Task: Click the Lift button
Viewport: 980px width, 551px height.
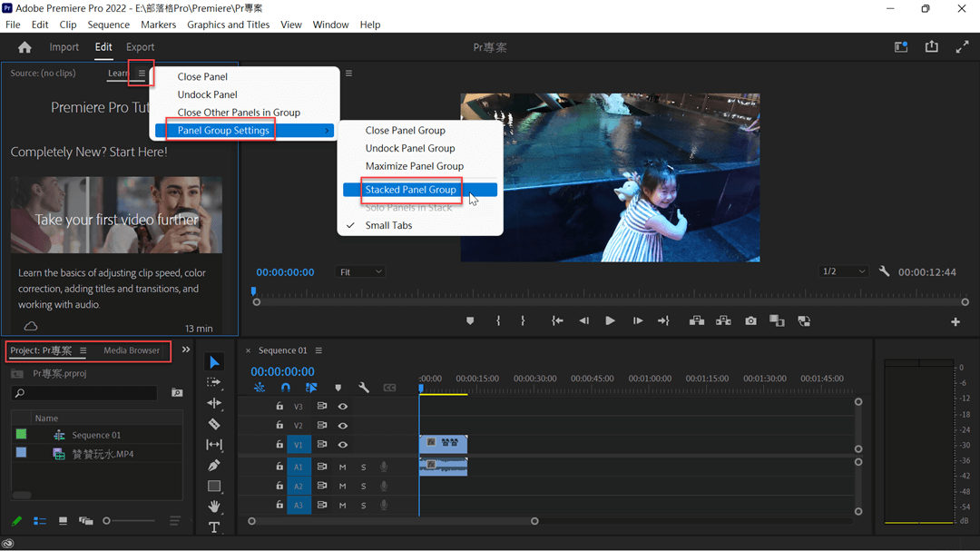Action: coord(696,320)
